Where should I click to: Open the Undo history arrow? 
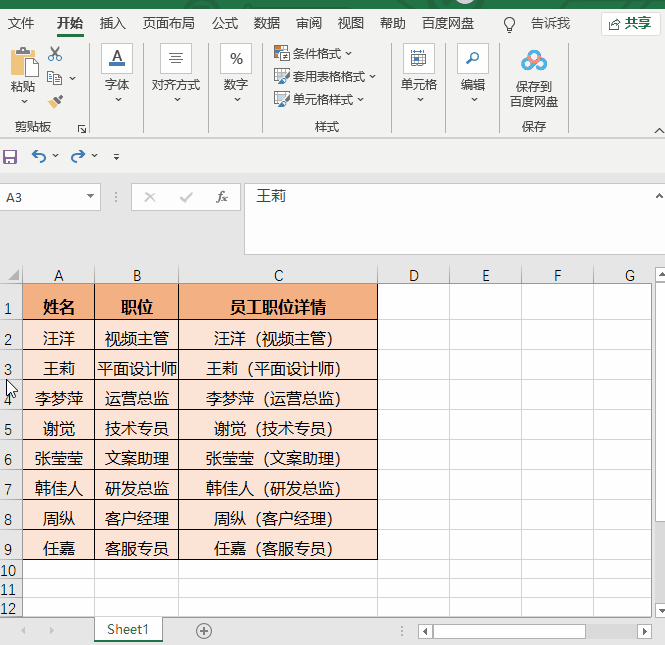(x=56, y=156)
